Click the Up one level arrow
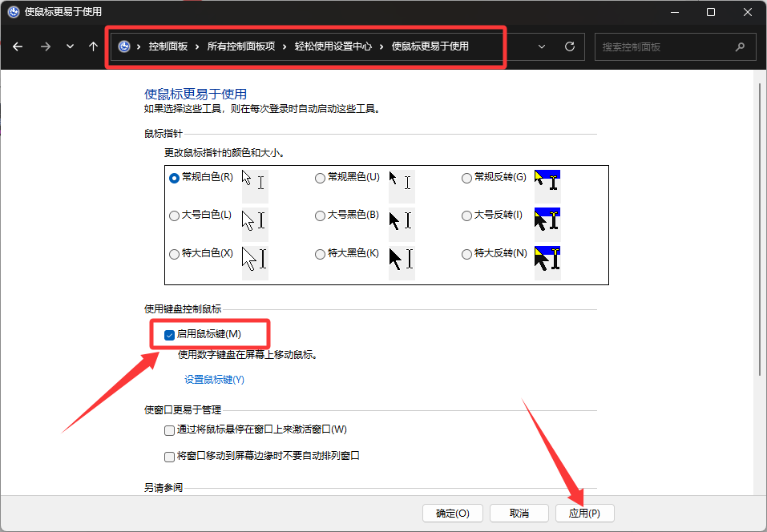Screen dimensions: 767x532 pos(93,46)
